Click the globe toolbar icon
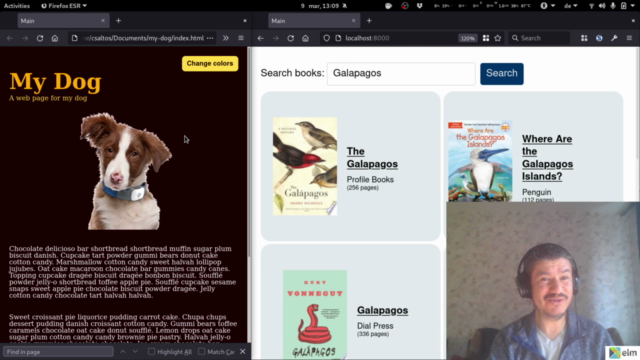The width and height of the screenshot is (640, 360). (x=599, y=38)
